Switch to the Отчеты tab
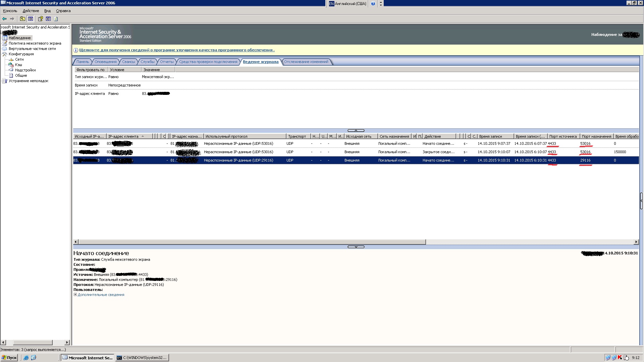Viewport: 644px width, 362px height. 167,62
